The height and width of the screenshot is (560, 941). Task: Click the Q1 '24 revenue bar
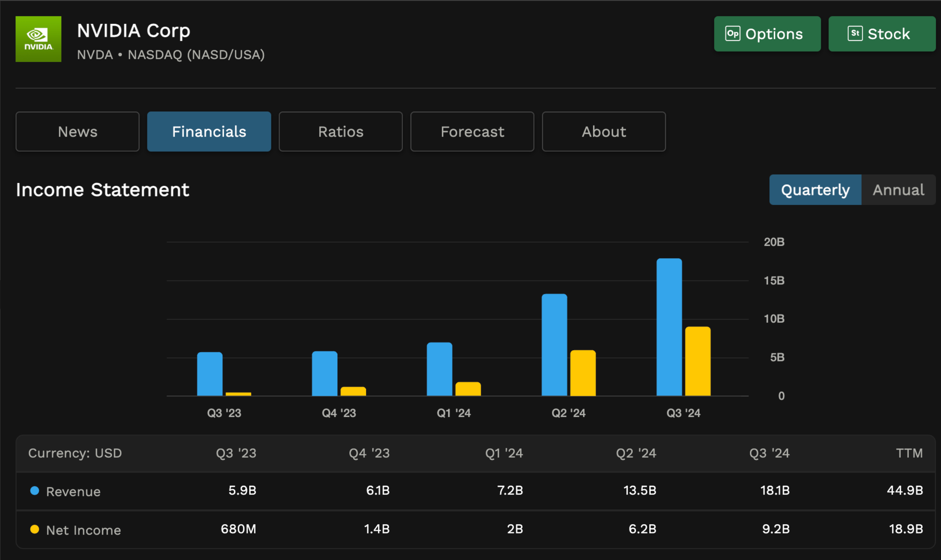(x=440, y=369)
